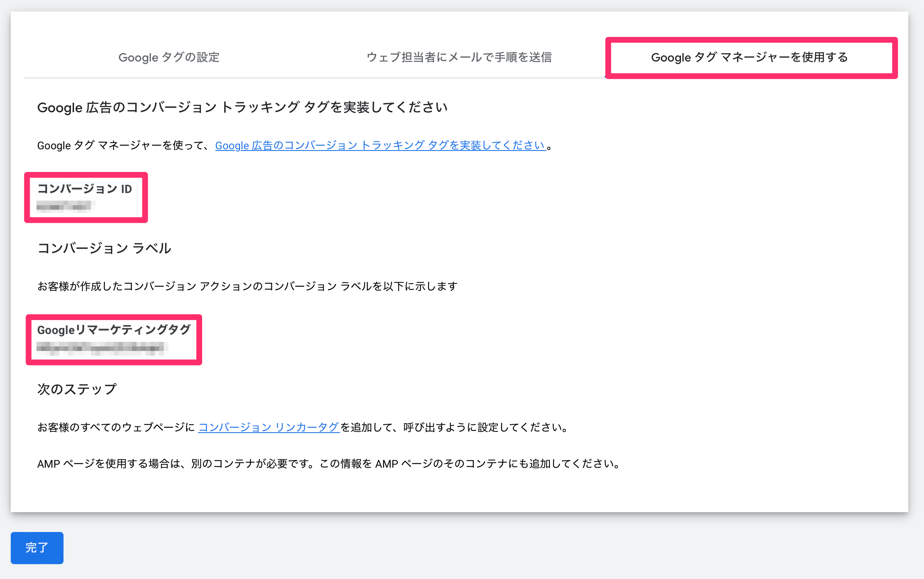Click the Googleリマーケティングタグ label
Screen dimensions: 924x579
tap(114, 330)
